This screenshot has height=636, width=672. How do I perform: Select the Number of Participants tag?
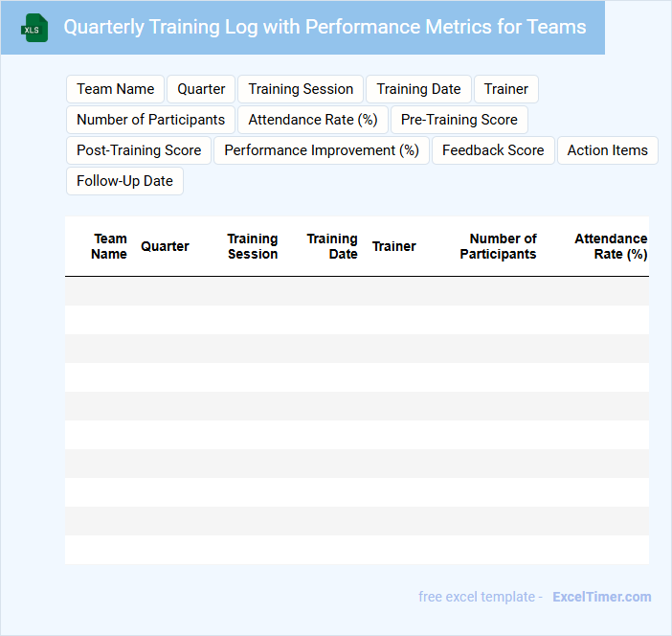[x=150, y=120]
